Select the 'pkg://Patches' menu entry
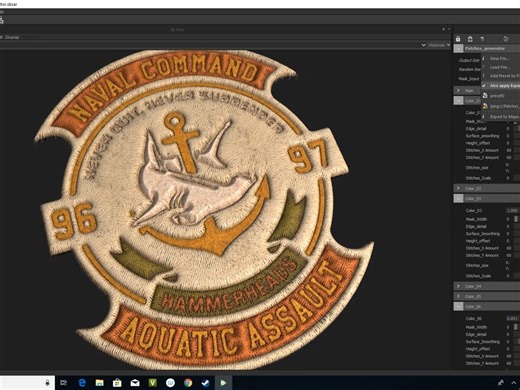 pyautogui.click(x=505, y=106)
